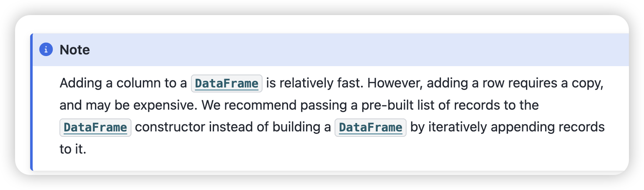Image resolution: width=644 pixels, height=190 pixels.
Task: Click the light blue note header band
Action: 331,50
